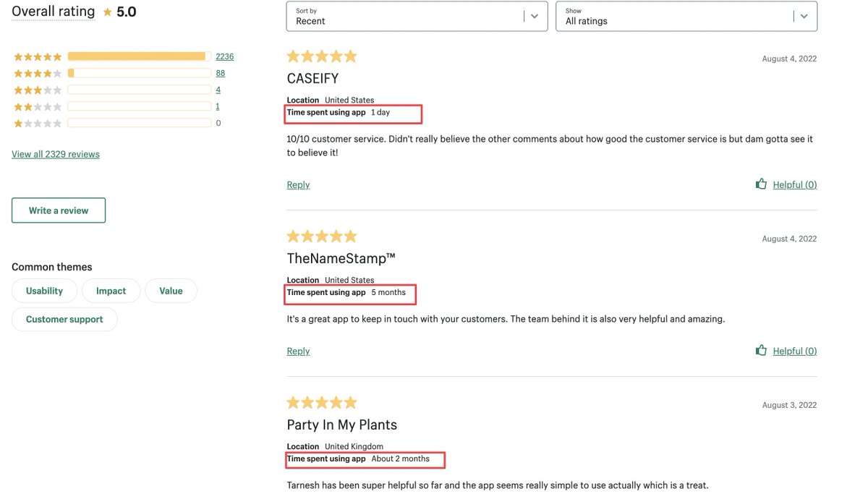This screenshot has width=868, height=499.
Task: Open the Sort by Recent dropdown
Action: (x=417, y=16)
